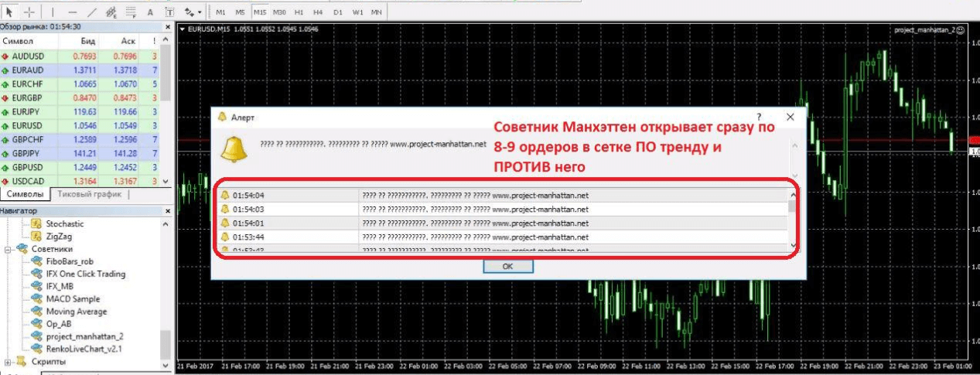Pick the horizontal line drawing tool

tap(73, 12)
